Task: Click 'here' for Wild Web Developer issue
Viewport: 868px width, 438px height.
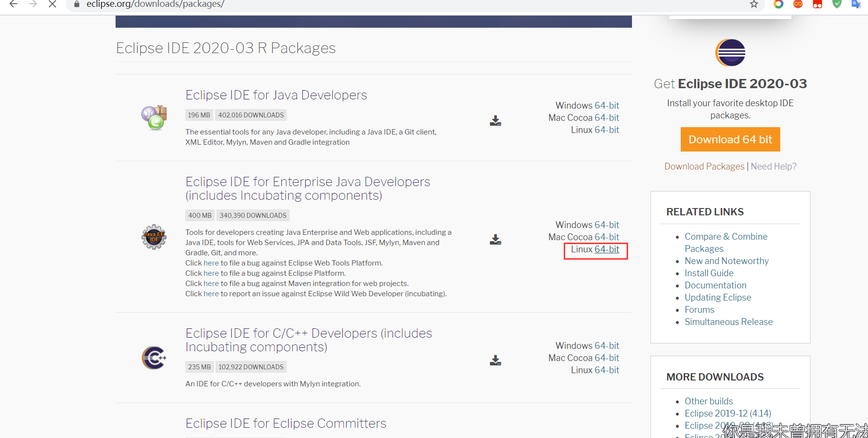Action: 211,294
